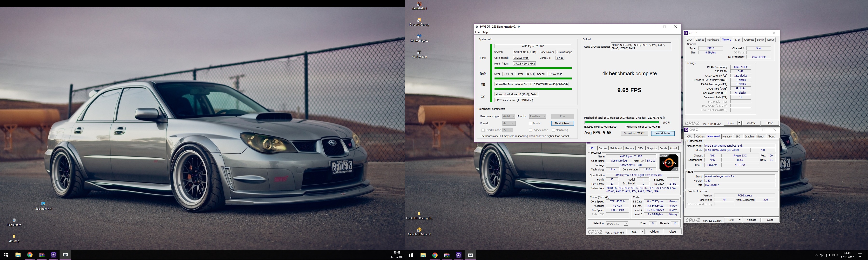Select the CL-Eye Test desktop icon
The image size is (868, 260).
point(419,54)
